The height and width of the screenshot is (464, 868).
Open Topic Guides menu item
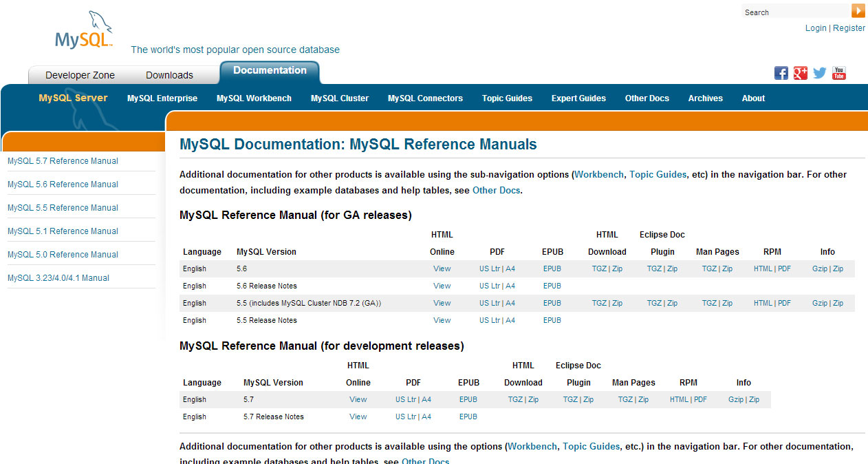(x=507, y=98)
